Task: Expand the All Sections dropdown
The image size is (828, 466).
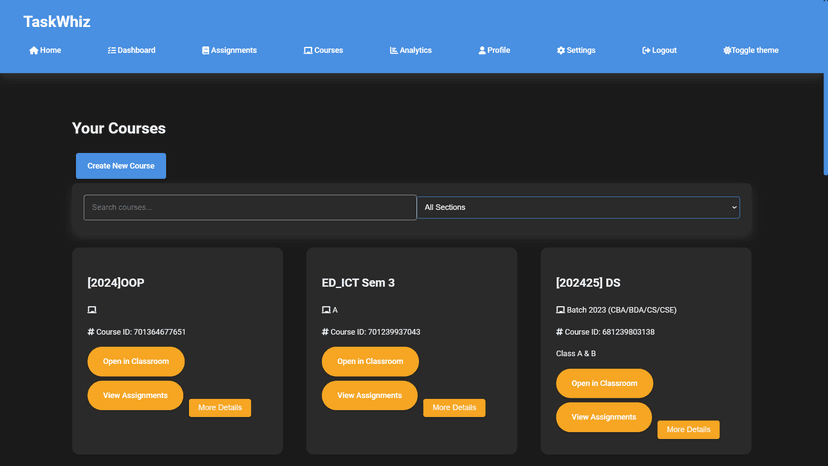Action: (x=578, y=207)
